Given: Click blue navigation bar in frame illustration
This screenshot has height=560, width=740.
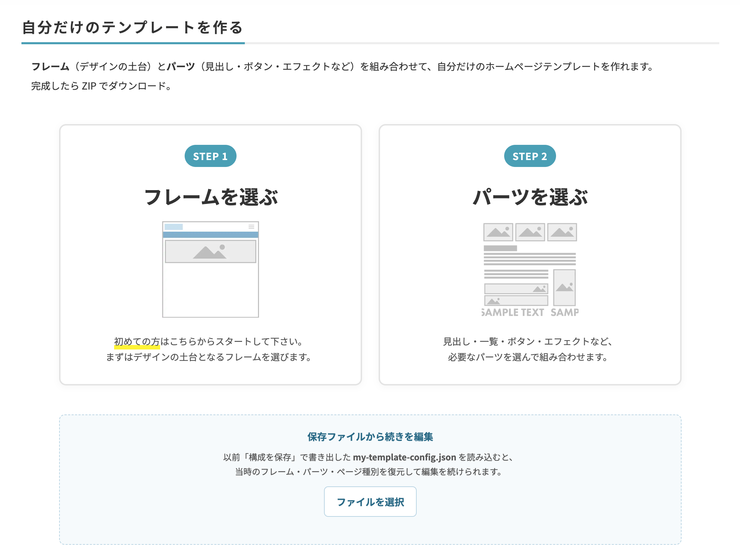Looking at the screenshot, I should coord(210,235).
